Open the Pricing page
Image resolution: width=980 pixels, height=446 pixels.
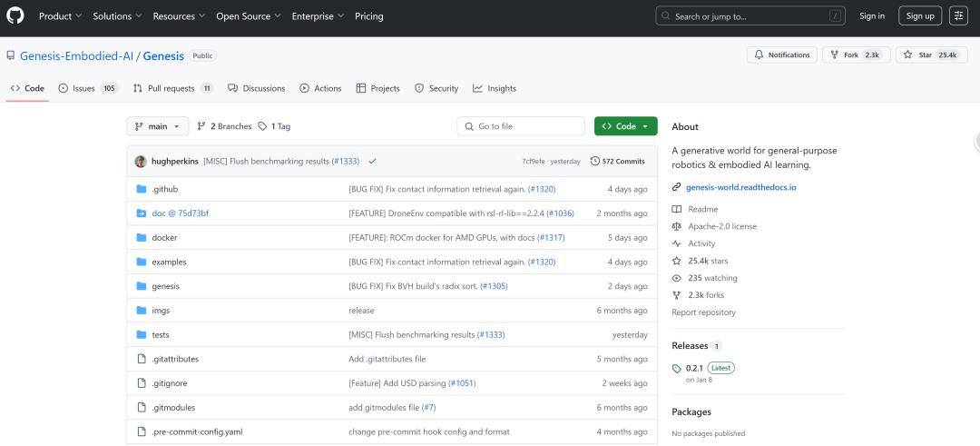[x=368, y=16]
